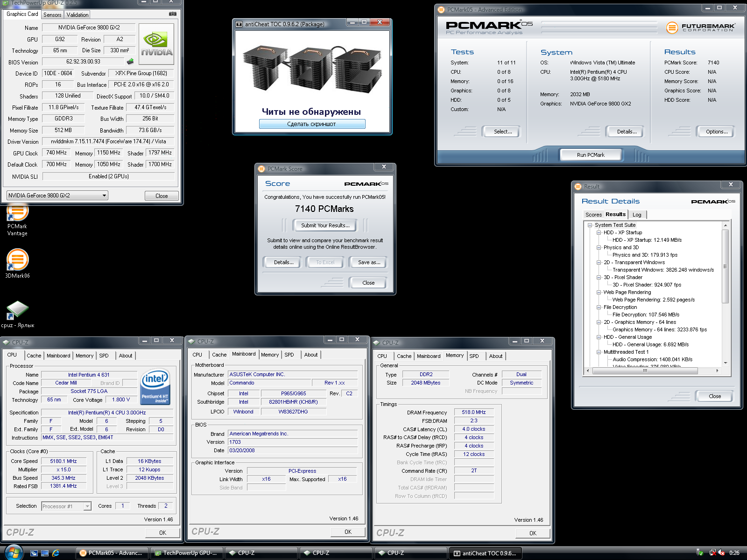Click the BIOS save chip icon in GPU-Z

click(x=130, y=61)
